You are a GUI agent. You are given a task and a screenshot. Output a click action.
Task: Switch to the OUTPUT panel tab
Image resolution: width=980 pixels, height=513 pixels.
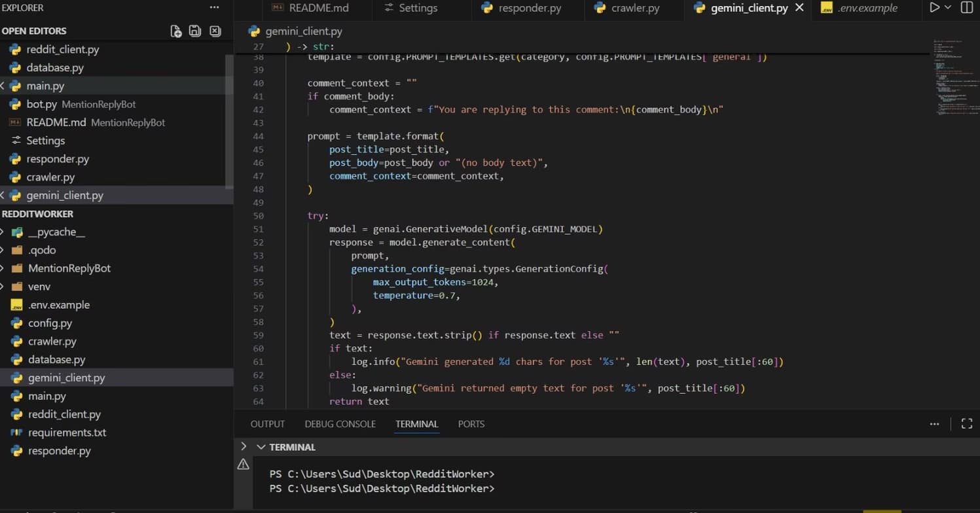(x=268, y=424)
